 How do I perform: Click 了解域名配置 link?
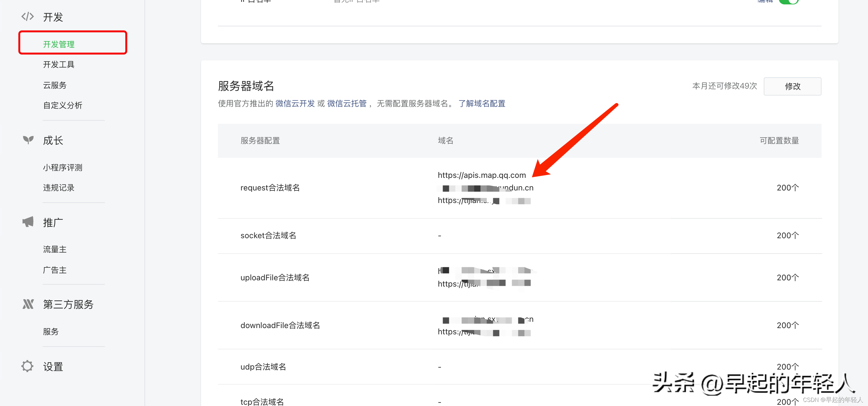click(x=481, y=103)
